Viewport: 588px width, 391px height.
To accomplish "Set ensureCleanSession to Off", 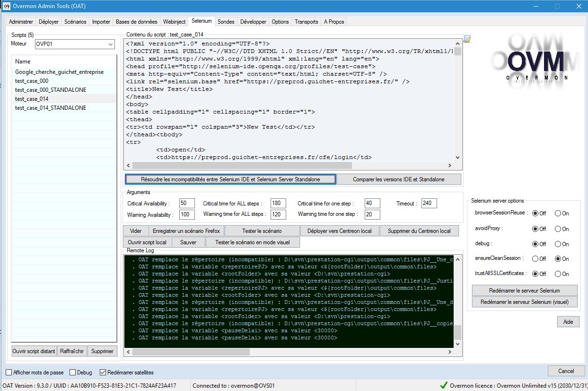I will [535, 259].
